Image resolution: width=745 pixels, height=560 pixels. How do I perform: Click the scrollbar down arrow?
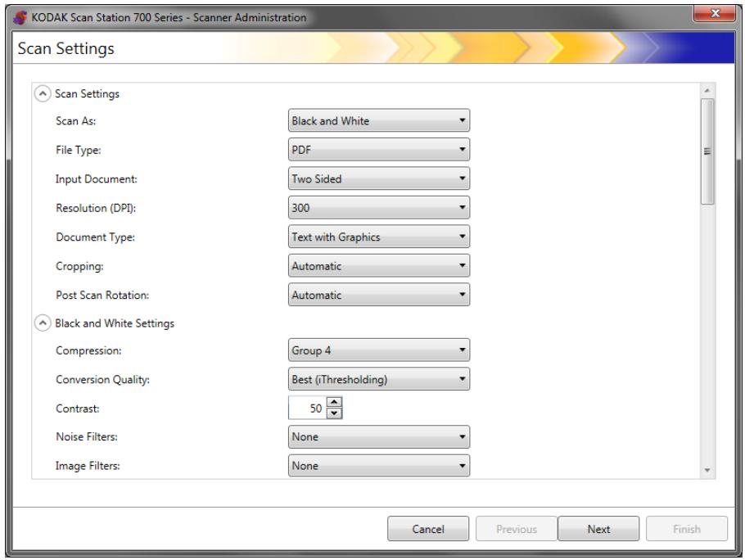tap(707, 470)
